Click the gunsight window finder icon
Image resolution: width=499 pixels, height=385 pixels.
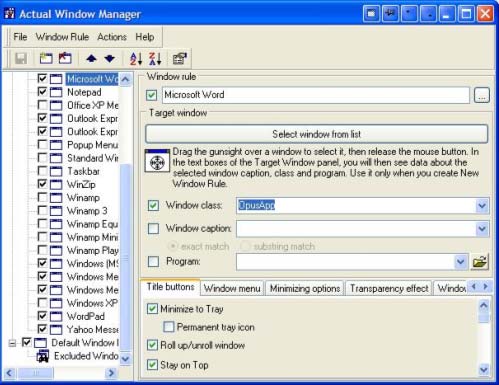[x=157, y=161]
